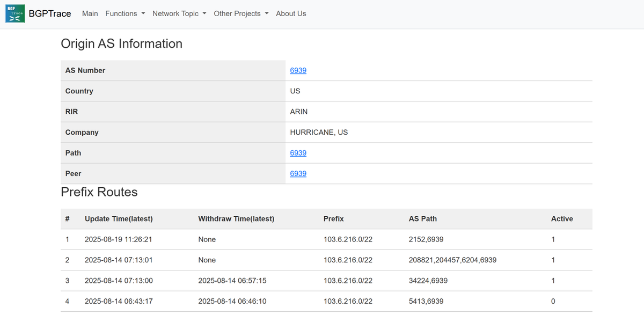Viewport: 644px width, 315px height.
Task: Select update time 2025-08-14 07:13:01
Action: 119,260
